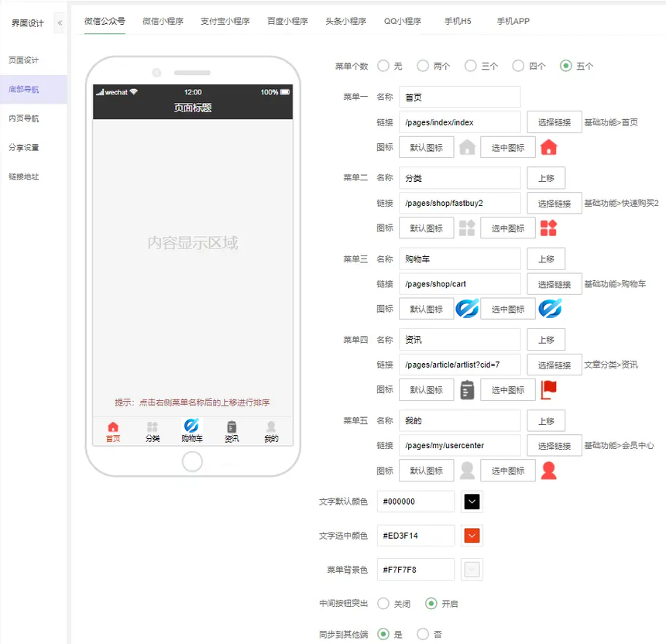The image size is (666, 644).
Task: Click the gray category default icon for 菜单二
Action: click(467, 228)
